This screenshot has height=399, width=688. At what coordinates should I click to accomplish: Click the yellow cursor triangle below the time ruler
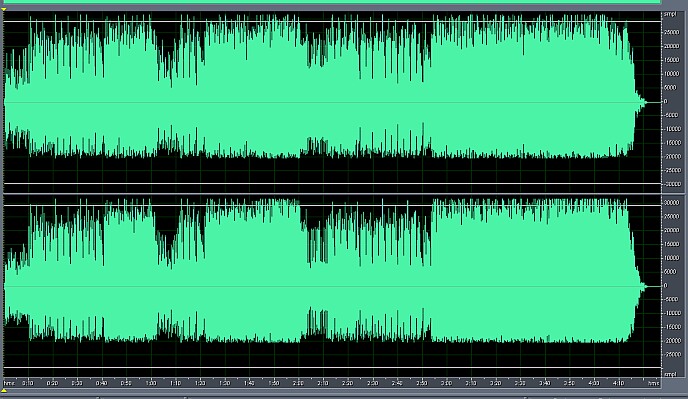4,390
